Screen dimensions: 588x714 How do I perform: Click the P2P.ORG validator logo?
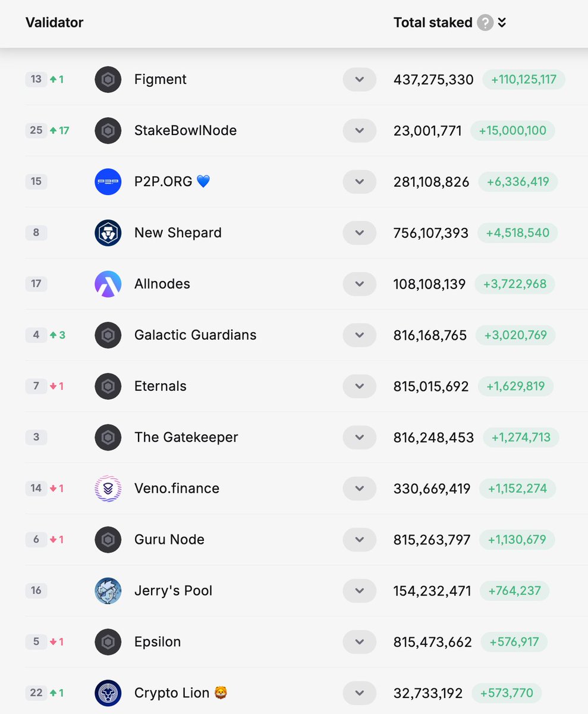click(x=108, y=181)
